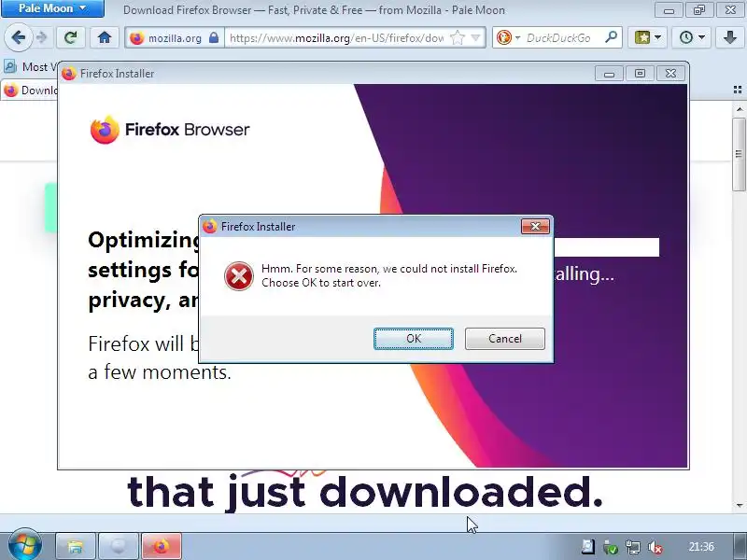Select the Download Firefox tab
This screenshot has height=560, width=747.
[x=30, y=91]
